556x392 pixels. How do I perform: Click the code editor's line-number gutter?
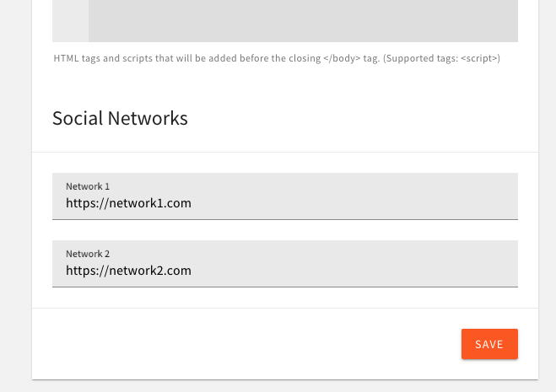coord(70,20)
